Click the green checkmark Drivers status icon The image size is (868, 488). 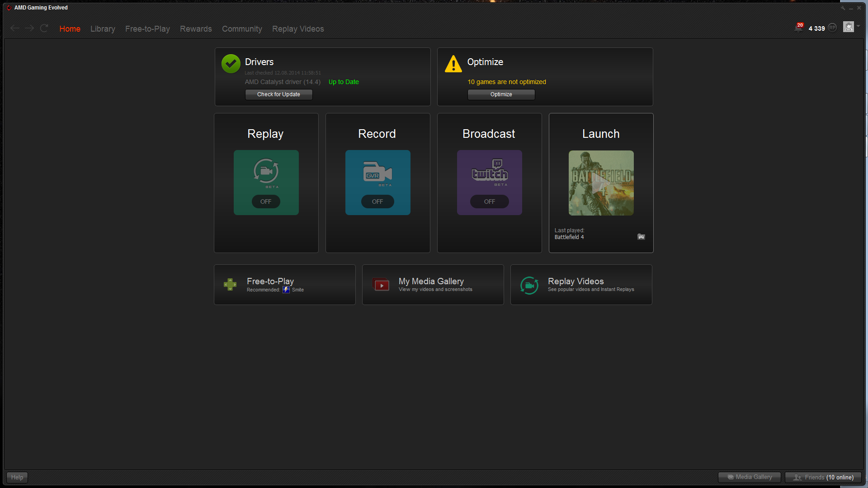231,64
